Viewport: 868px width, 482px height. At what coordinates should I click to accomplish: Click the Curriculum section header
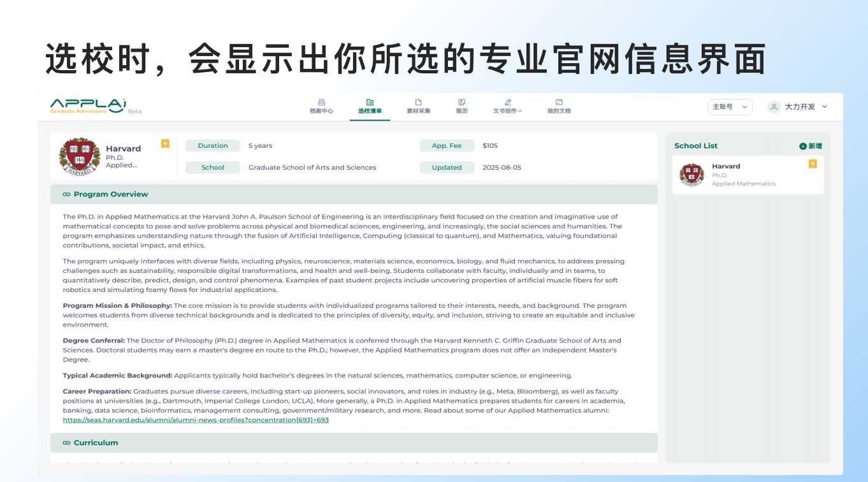(x=96, y=443)
